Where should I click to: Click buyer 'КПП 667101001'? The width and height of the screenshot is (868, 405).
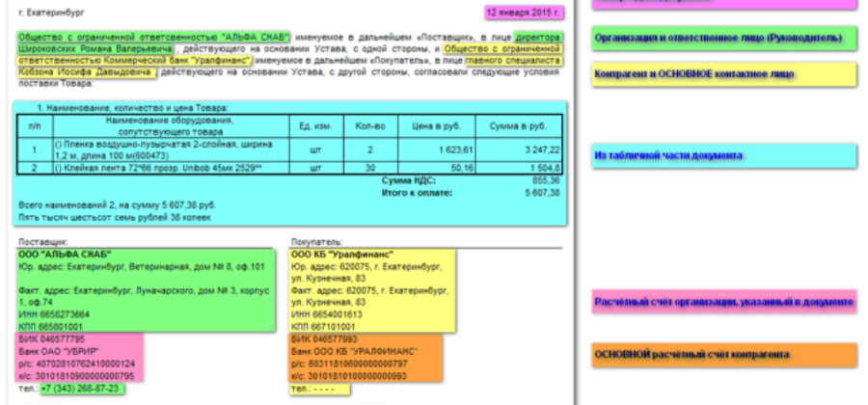click(x=323, y=327)
